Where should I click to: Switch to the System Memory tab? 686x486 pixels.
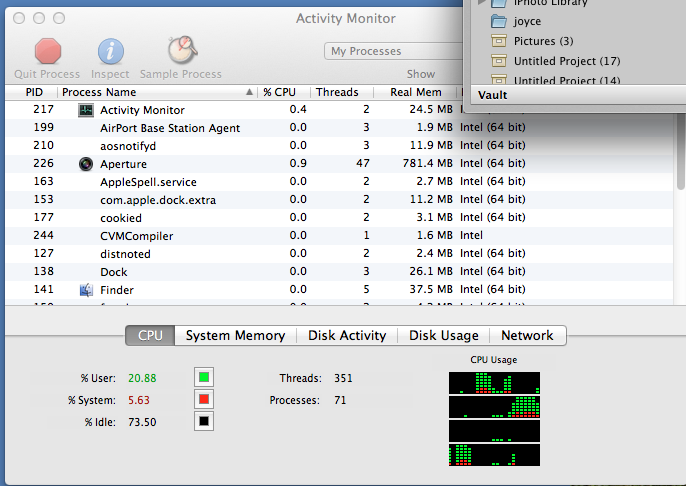point(235,336)
